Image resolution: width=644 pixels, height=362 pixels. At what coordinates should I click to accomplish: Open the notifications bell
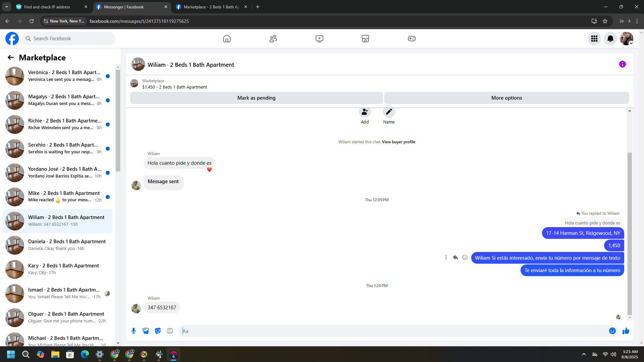click(610, 39)
